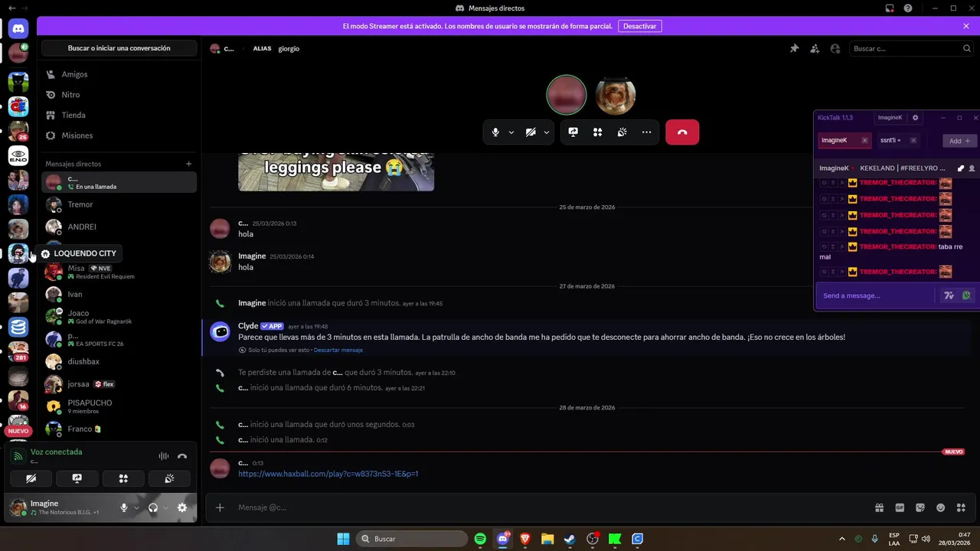Open the haxball.com link

click(328, 474)
